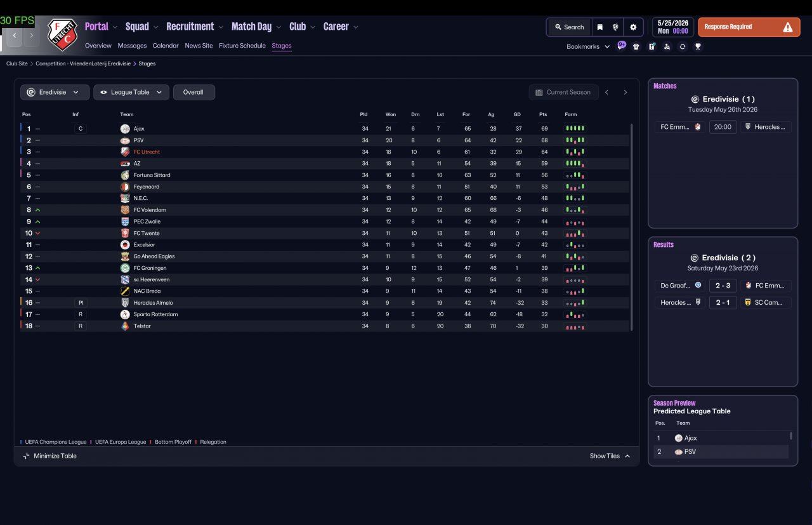812x525 pixels.
Task: Open the trophy icon in the bookmarks bar
Action: pyautogui.click(x=698, y=46)
